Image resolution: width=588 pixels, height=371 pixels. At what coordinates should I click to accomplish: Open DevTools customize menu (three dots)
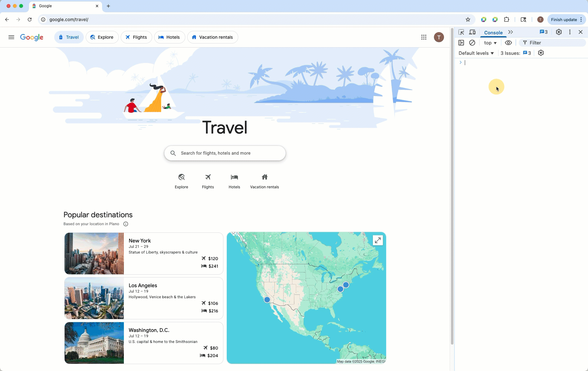click(570, 32)
